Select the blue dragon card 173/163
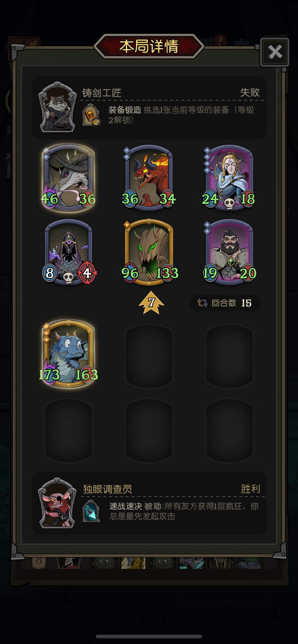The image size is (298, 644). coord(68,353)
